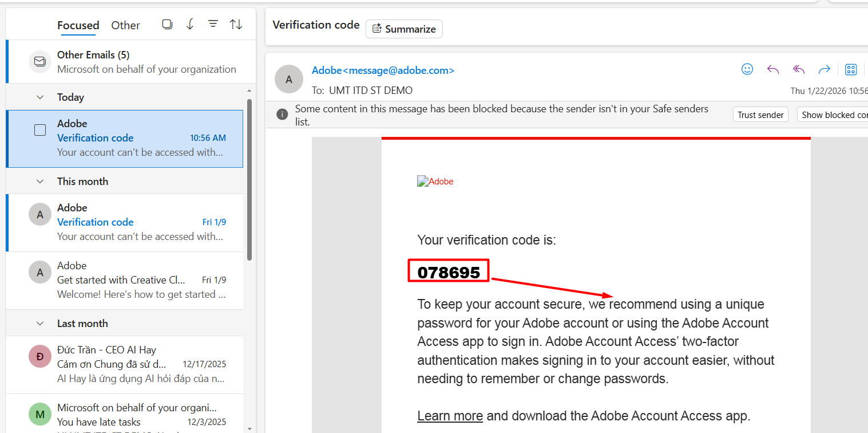Switch to the Other inbox tab

tap(125, 25)
